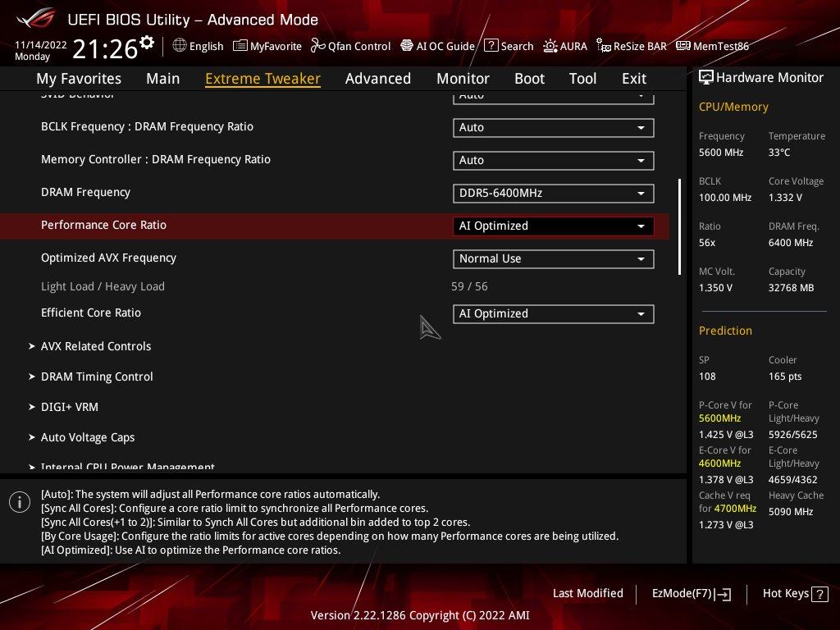The width and height of the screenshot is (840, 630).
Task: Click the globe language icon
Action: [x=180, y=46]
